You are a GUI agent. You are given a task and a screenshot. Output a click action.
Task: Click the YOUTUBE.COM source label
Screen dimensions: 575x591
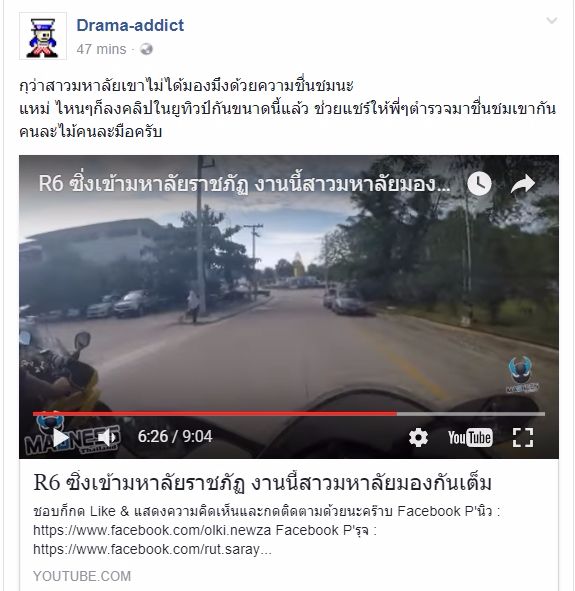82,576
